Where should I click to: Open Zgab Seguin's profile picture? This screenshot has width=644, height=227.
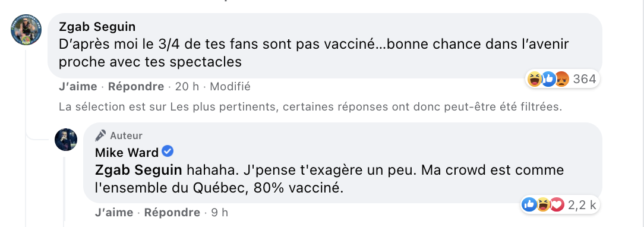26,30
